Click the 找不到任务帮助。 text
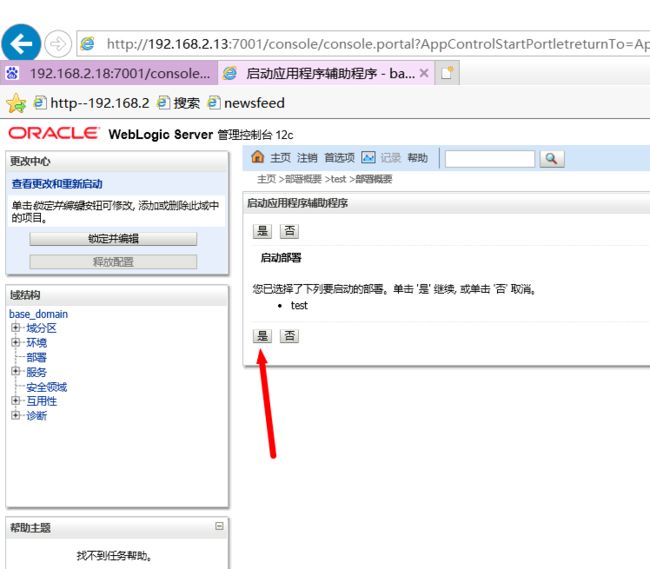Viewport: 650px width, 569px height. click(x=114, y=555)
